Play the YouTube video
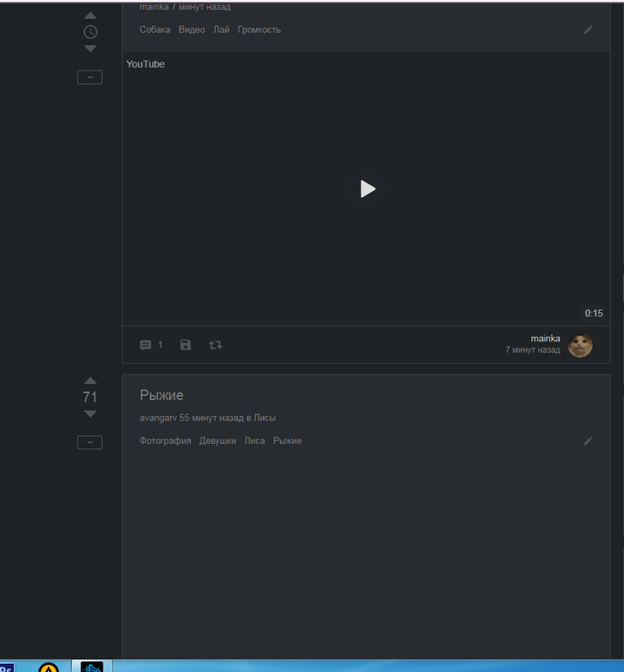Screen dimensions: 624x672 pos(367,189)
